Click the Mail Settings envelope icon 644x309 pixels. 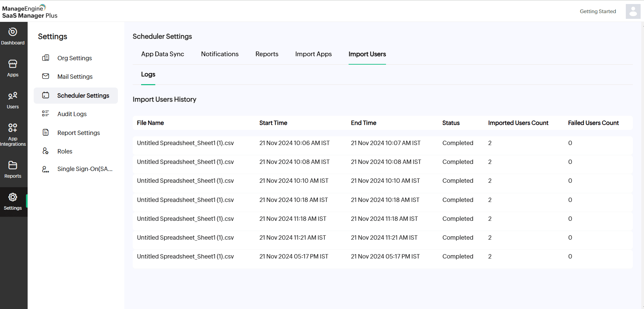click(x=45, y=76)
